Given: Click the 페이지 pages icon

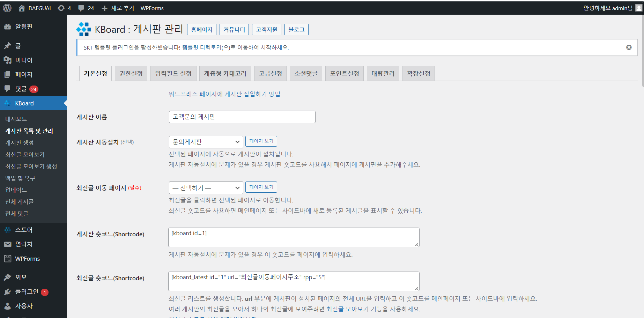Looking at the screenshot, I should (x=7, y=74).
